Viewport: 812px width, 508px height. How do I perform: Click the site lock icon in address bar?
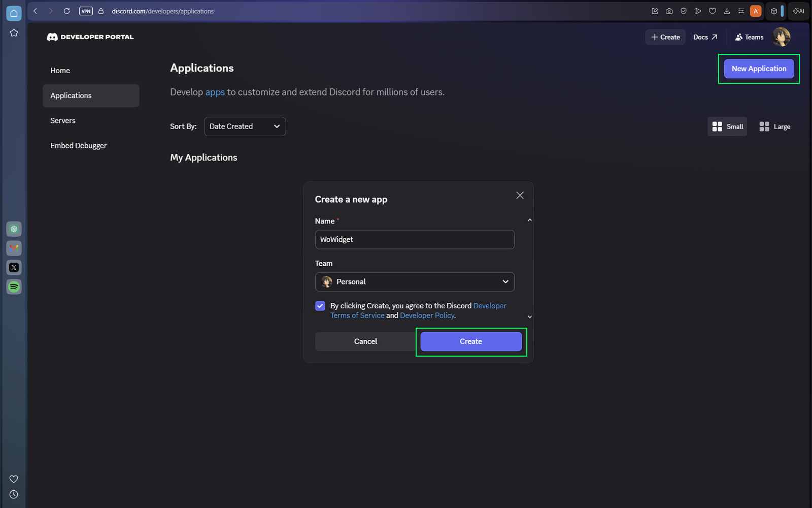coord(101,11)
